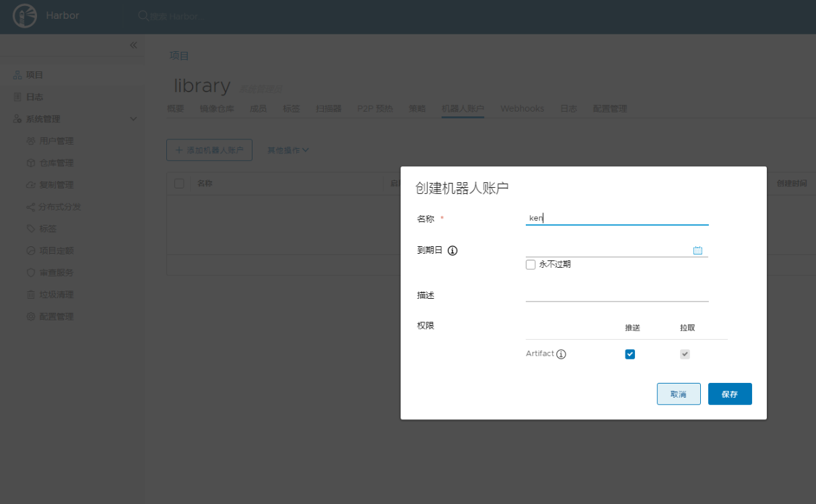The image size is (816, 504).
Task: Click the info icon beside 到期日
Action: pos(452,250)
